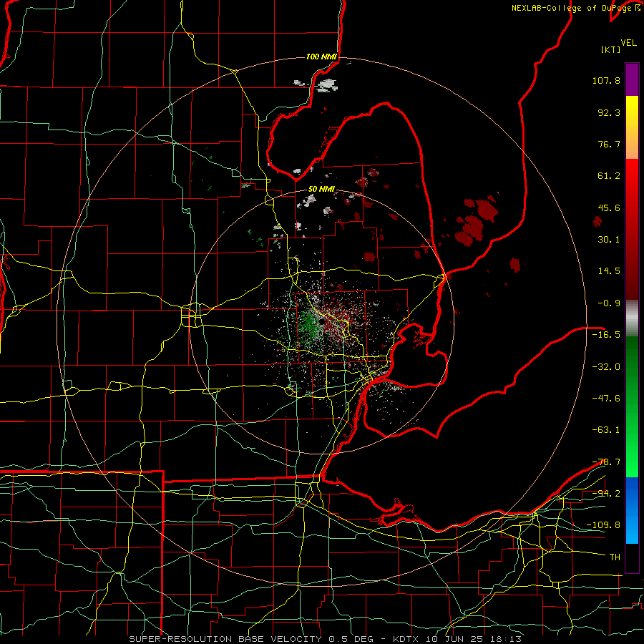The height and width of the screenshot is (644, 644).
Task: Select the 45.6 scale value
Action: pyautogui.click(x=609, y=208)
